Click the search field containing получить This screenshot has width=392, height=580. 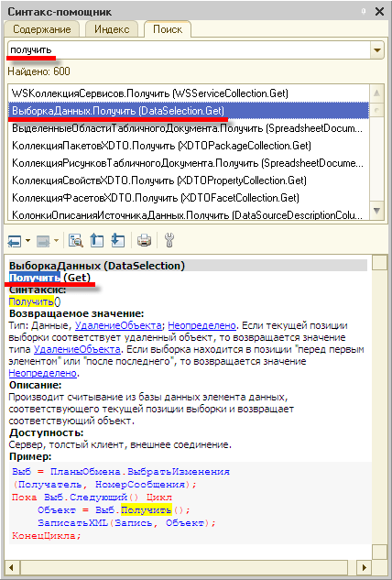189,49
